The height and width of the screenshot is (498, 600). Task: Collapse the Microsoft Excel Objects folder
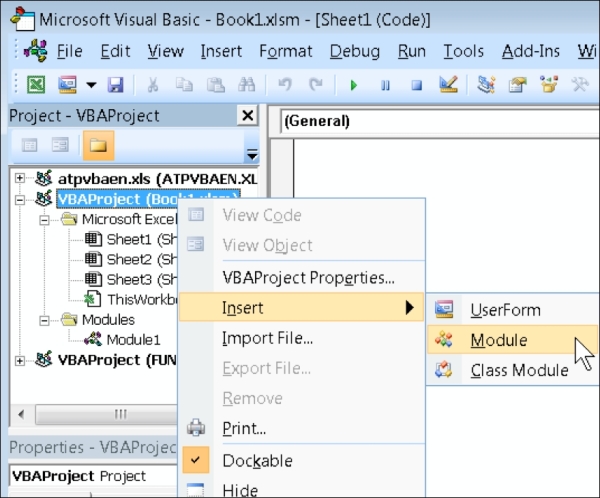click(44, 220)
